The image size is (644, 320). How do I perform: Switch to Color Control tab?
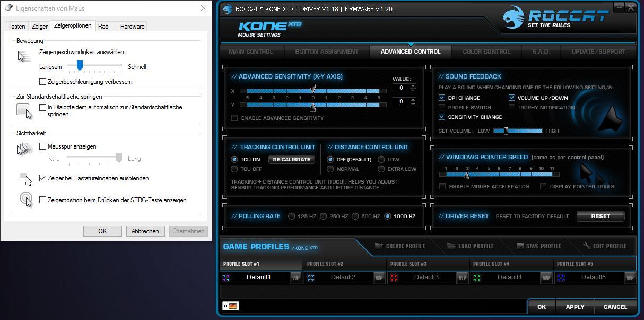[486, 51]
